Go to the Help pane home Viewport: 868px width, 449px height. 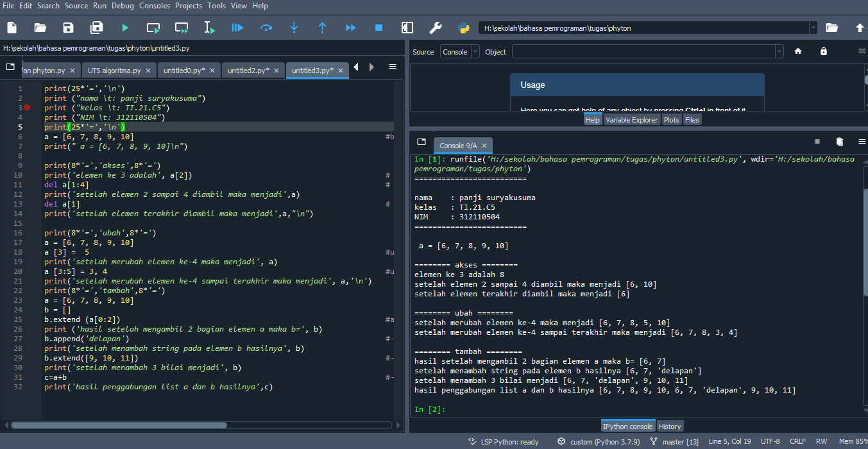point(798,51)
